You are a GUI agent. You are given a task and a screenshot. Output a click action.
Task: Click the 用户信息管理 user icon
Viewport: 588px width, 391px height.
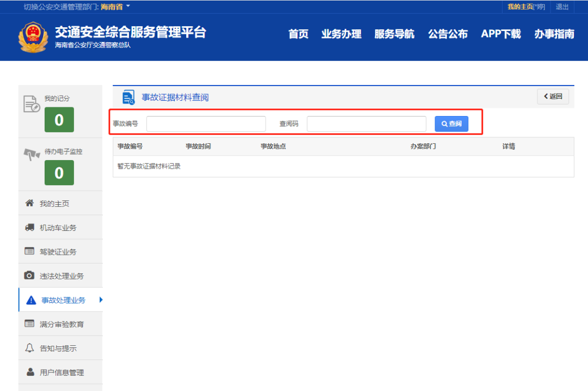tap(30, 372)
